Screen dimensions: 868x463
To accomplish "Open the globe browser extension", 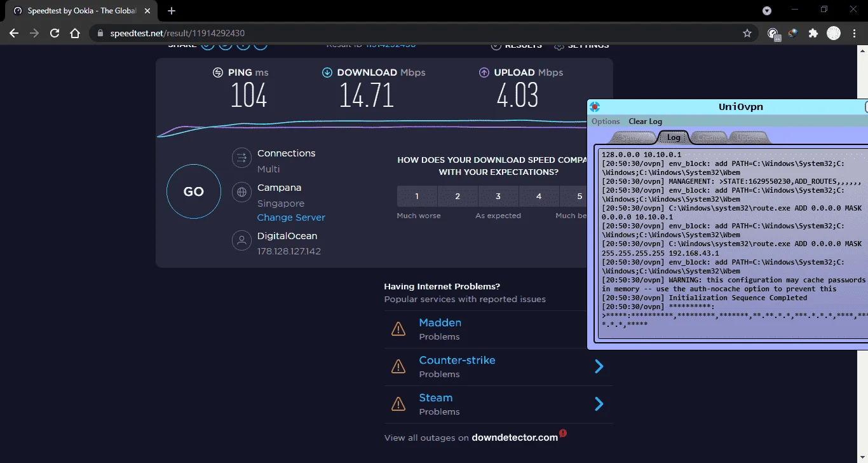I will pyautogui.click(x=793, y=33).
